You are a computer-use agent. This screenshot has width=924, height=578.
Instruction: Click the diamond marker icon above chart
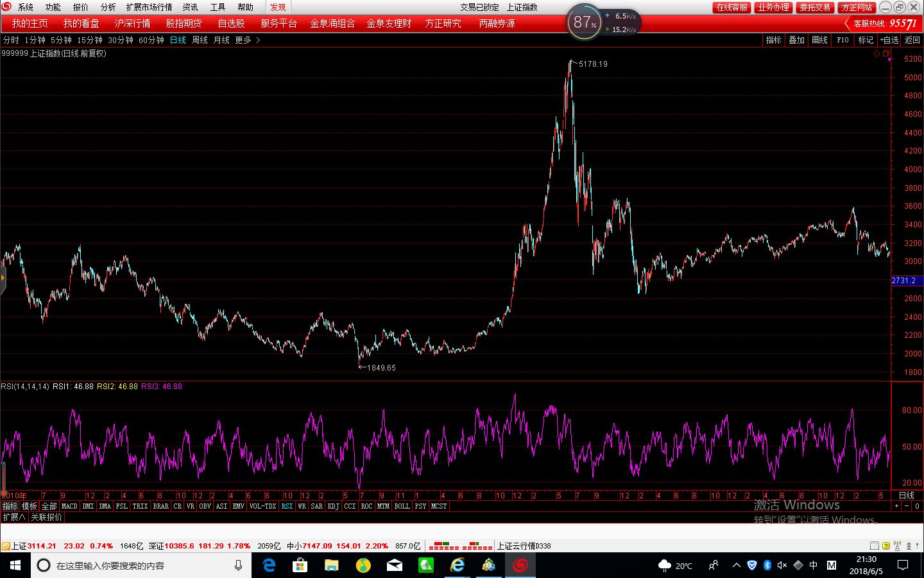[x=877, y=54]
